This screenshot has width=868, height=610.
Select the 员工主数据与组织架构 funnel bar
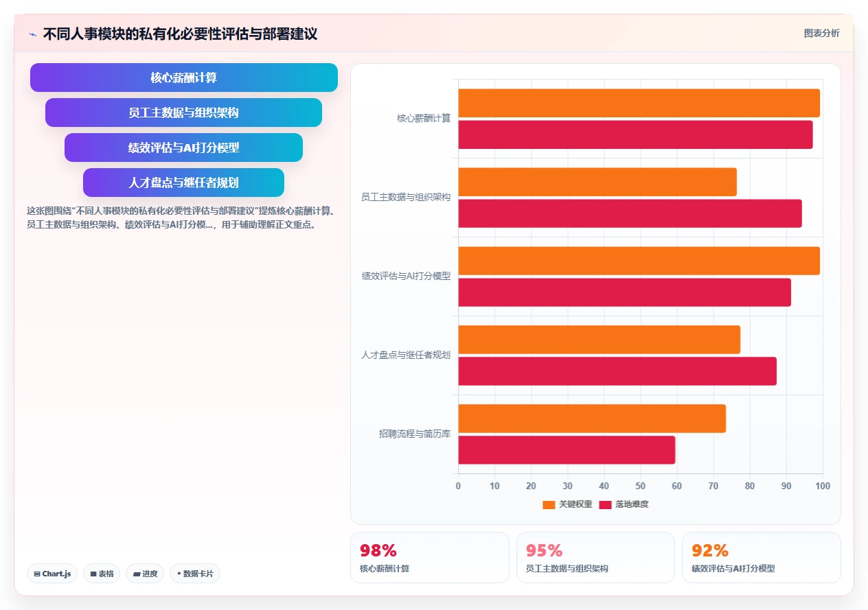(x=184, y=113)
